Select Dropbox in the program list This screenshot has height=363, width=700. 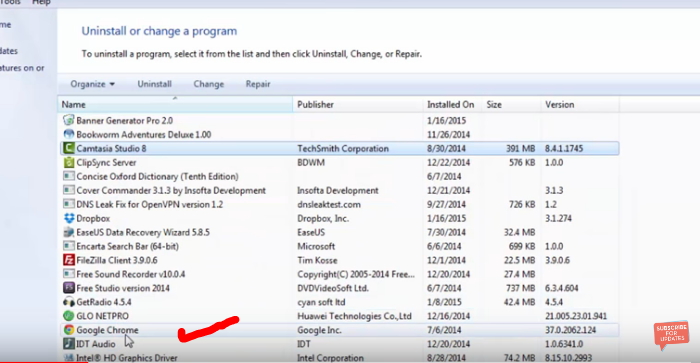(93, 218)
